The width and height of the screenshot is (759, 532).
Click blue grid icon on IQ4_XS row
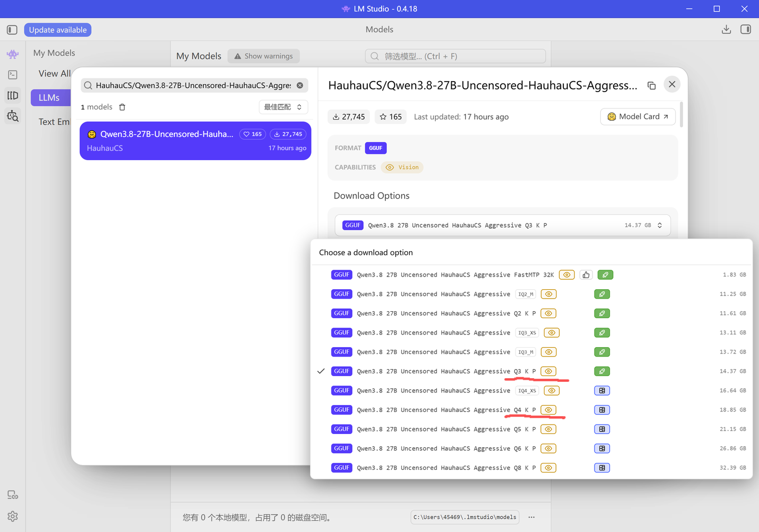click(x=602, y=391)
